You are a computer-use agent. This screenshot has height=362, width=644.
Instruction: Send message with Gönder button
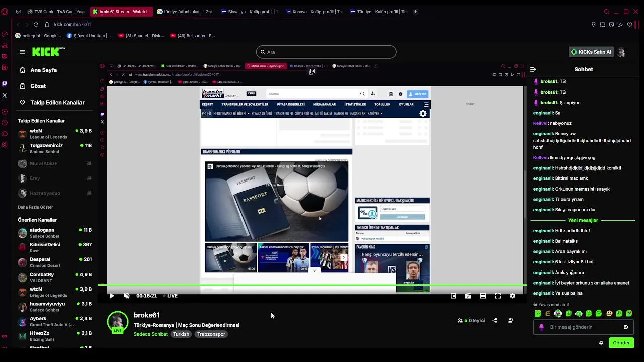[621, 343]
